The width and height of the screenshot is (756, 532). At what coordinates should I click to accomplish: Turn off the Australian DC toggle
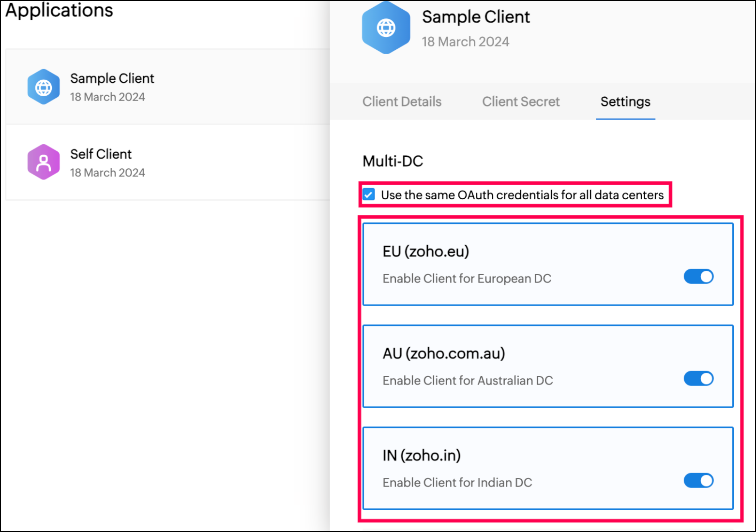click(x=698, y=379)
